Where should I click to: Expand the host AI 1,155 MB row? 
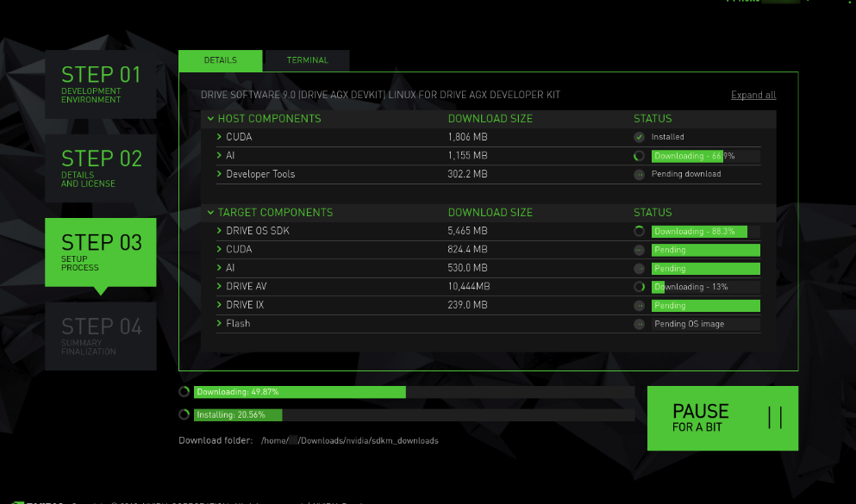(x=220, y=155)
